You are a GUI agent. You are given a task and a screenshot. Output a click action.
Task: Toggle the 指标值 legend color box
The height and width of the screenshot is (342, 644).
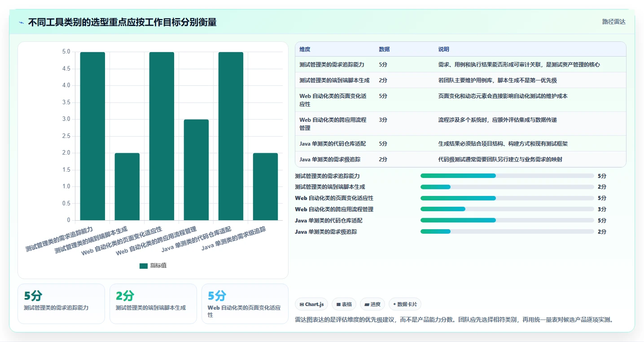144,266
